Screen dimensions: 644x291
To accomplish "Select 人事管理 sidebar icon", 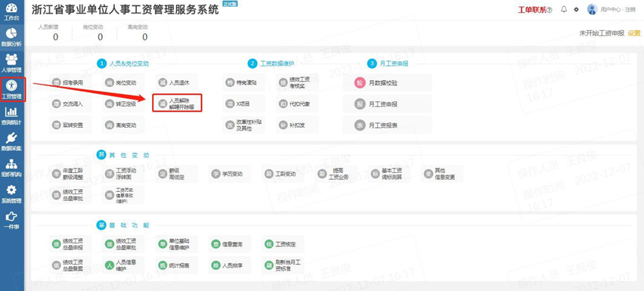I will coord(12,63).
